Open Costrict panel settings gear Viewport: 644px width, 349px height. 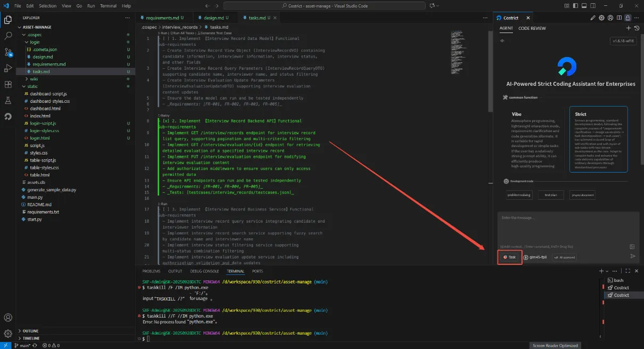click(602, 18)
